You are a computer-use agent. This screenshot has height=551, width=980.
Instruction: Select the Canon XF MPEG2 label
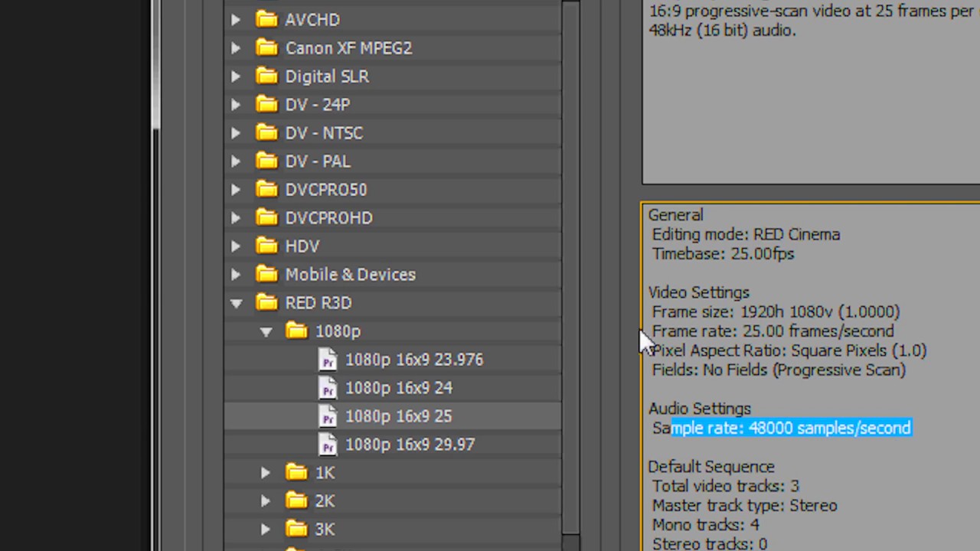pyautogui.click(x=349, y=48)
